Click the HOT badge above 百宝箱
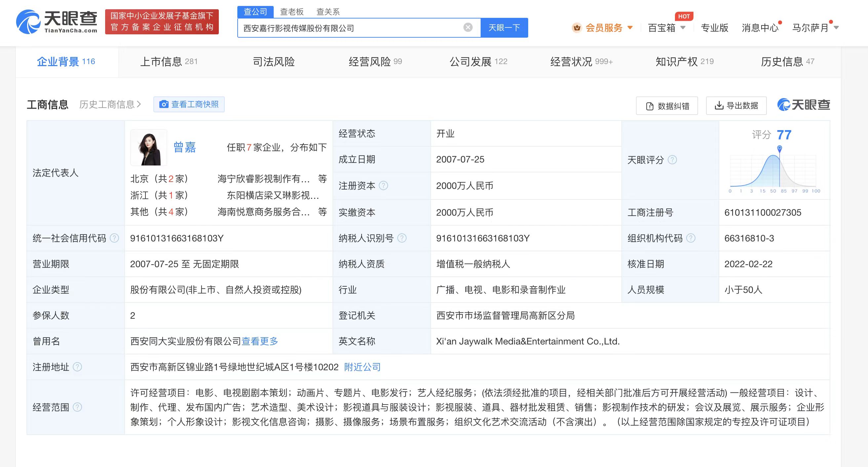Image resolution: width=868 pixels, height=467 pixels. point(684,16)
